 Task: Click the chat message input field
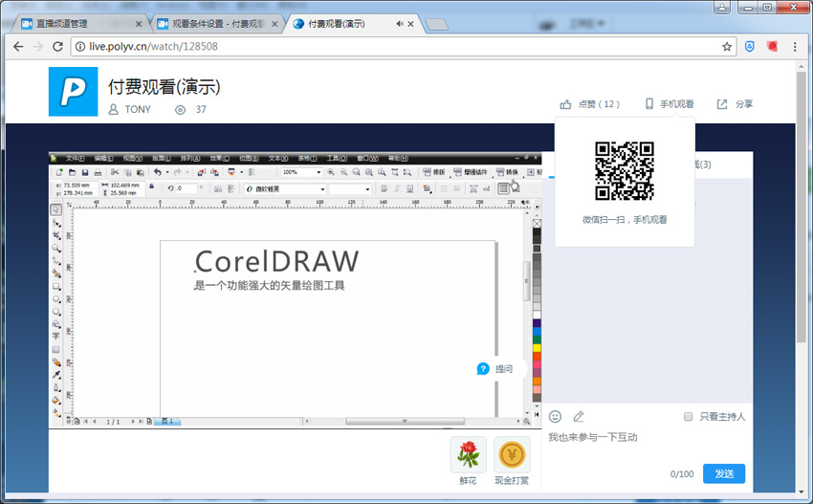pos(641,438)
